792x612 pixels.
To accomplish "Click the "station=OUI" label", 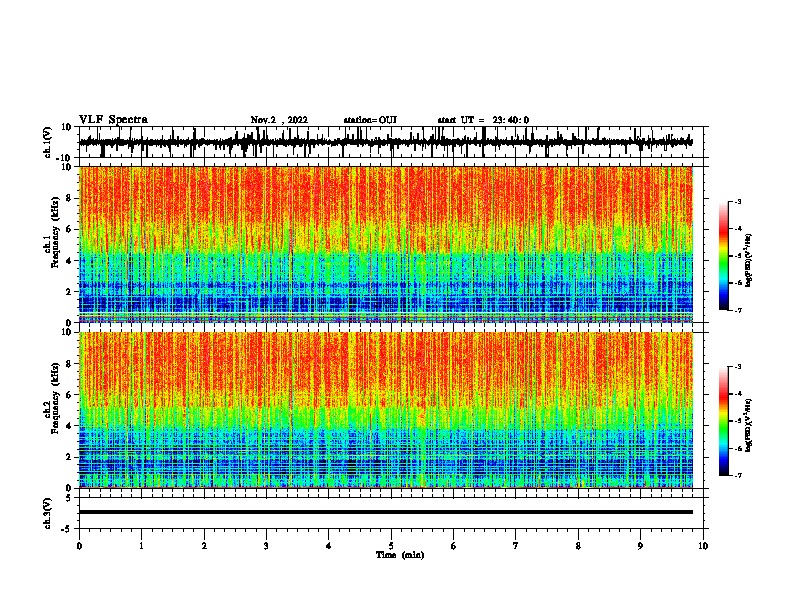I will pos(370,120).
